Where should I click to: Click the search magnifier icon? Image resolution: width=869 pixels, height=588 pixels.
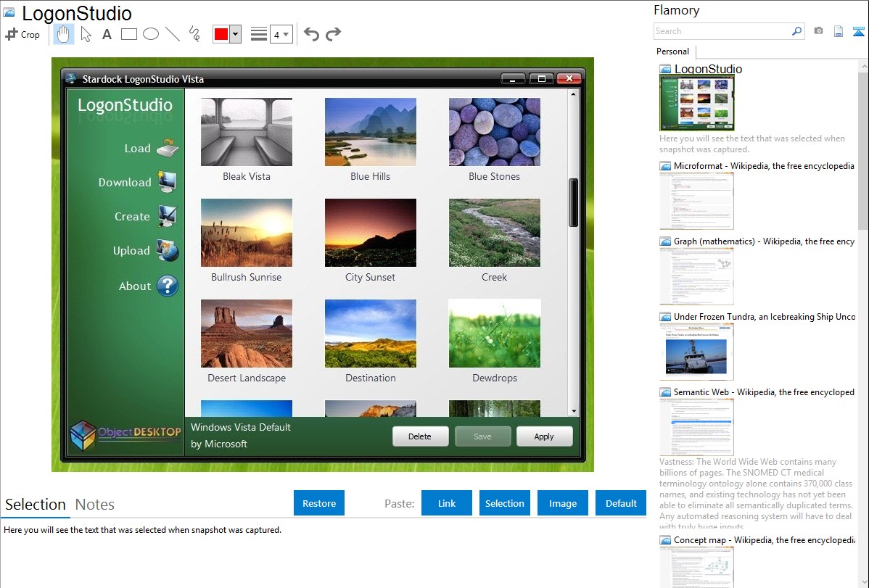(x=796, y=31)
